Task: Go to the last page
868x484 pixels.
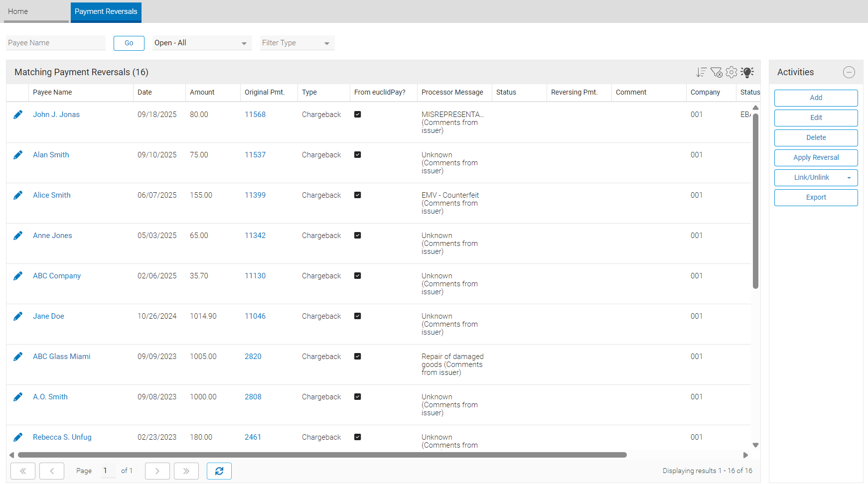Action: pyautogui.click(x=186, y=471)
